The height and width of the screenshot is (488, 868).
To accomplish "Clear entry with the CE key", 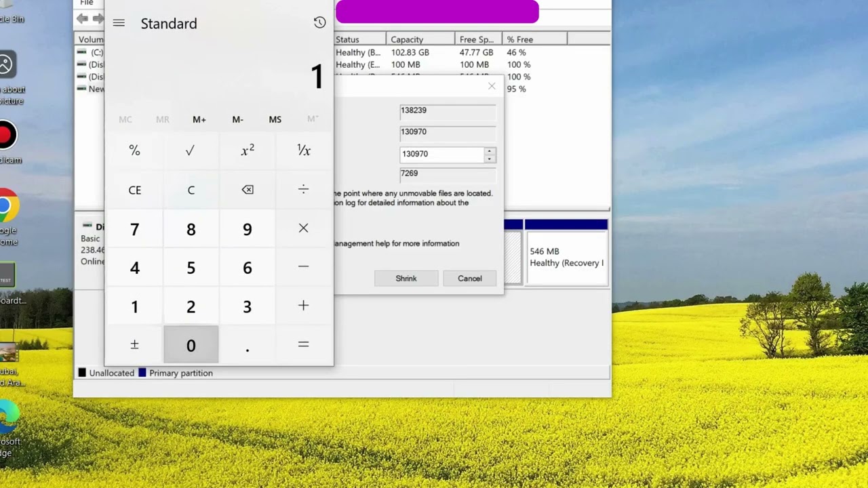I will pyautogui.click(x=134, y=190).
